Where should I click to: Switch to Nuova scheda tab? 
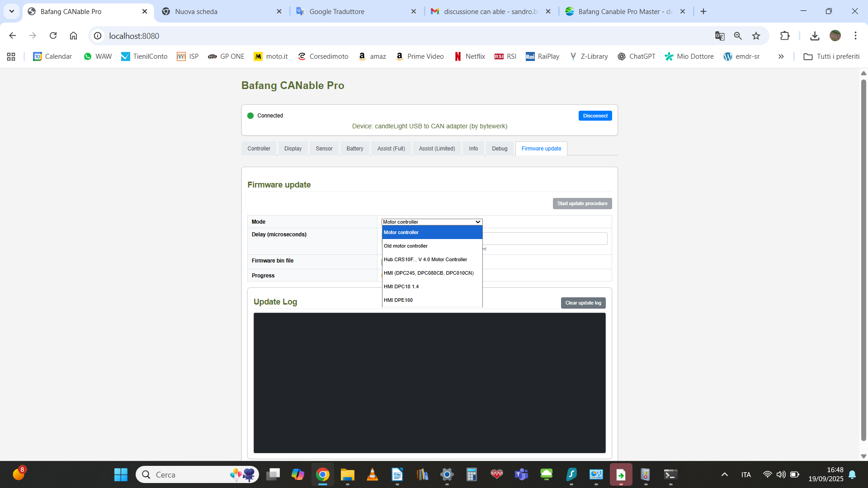click(222, 11)
